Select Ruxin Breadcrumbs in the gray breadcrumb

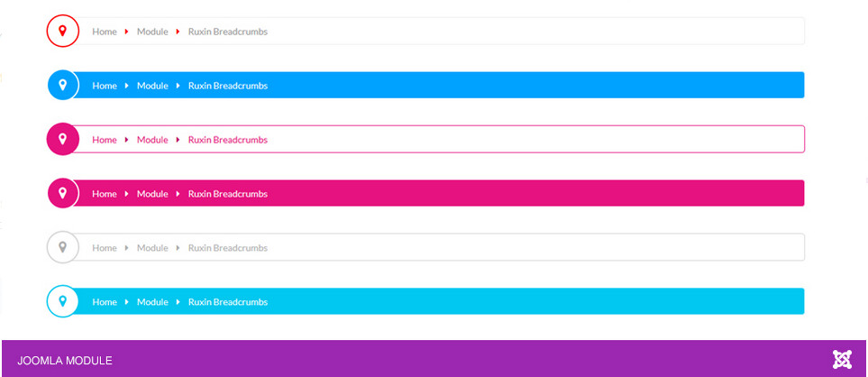point(228,248)
